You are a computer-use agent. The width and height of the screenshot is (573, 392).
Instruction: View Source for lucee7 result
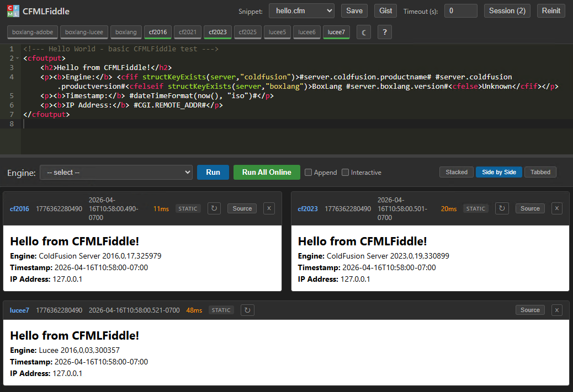click(x=530, y=310)
